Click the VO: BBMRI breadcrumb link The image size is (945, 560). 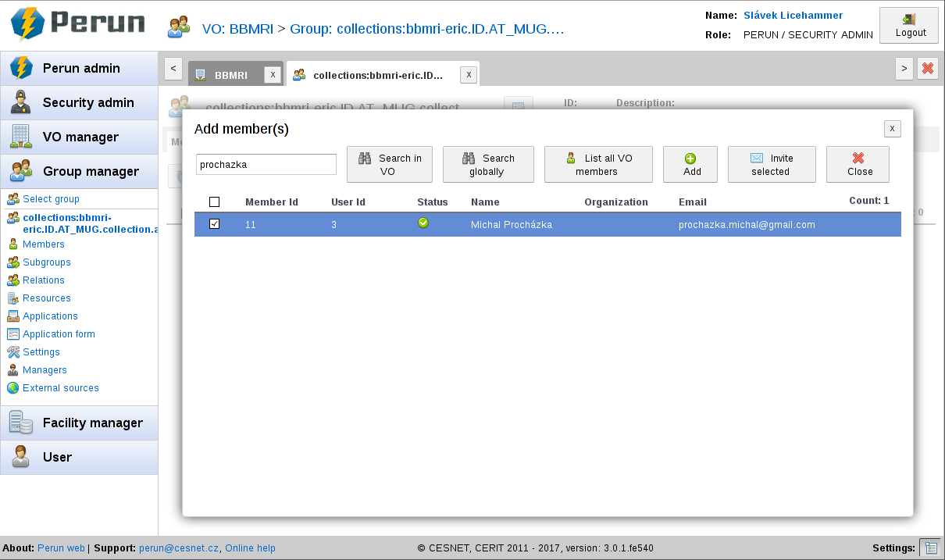pyautogui.click(x=237, y=30)
